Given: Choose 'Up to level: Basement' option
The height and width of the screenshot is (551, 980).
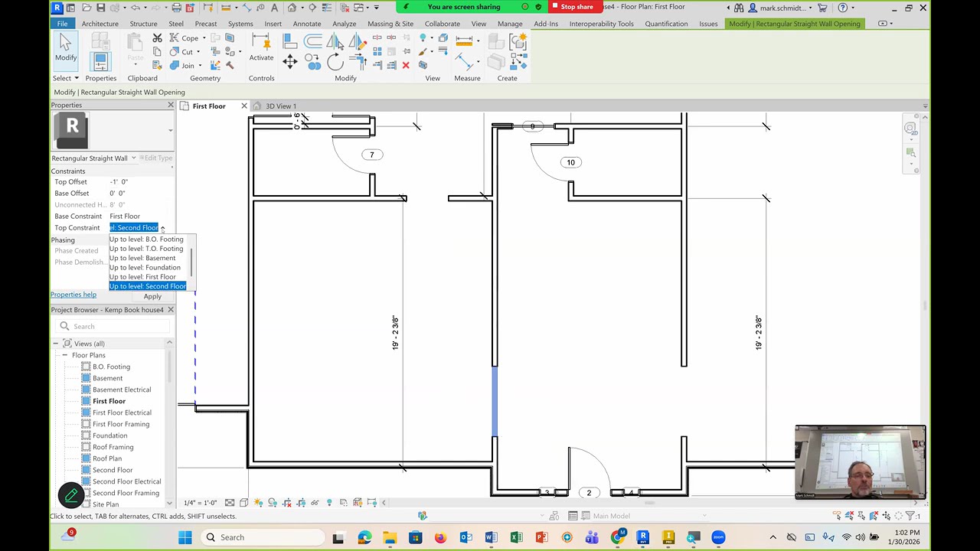Looking at the screenshot, I should 142,258.
